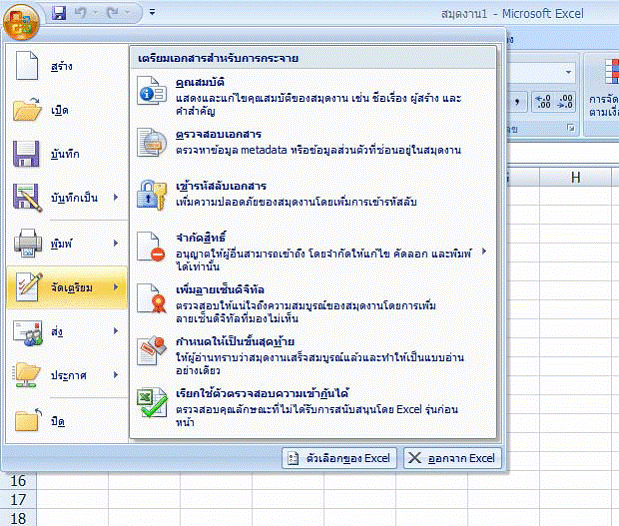Viewport: 619px width, 526px height.
Task: Click the Increase Decimal ribbon icon
Action: [543, 102]
